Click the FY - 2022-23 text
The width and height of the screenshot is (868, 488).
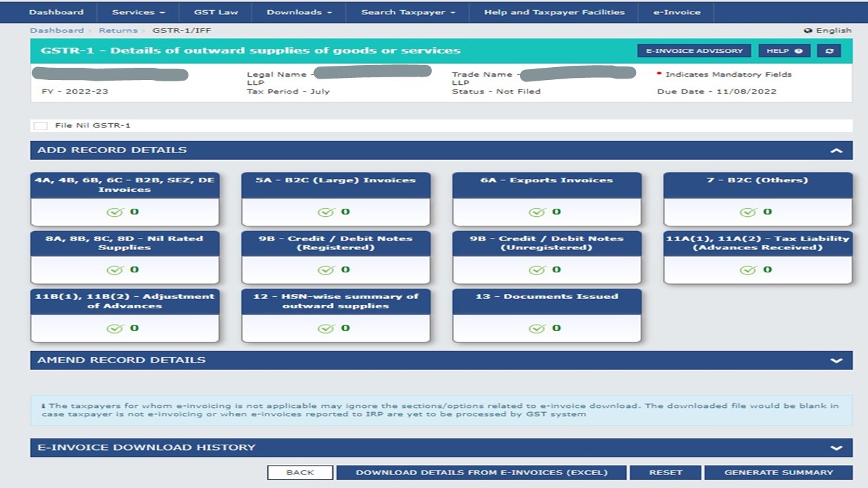tap(75, 91)
